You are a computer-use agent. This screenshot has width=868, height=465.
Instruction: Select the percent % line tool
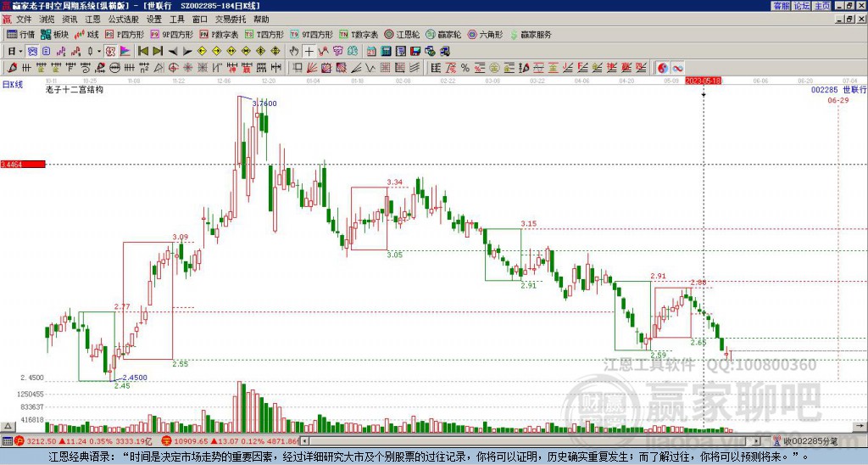(x=465, y=68)
